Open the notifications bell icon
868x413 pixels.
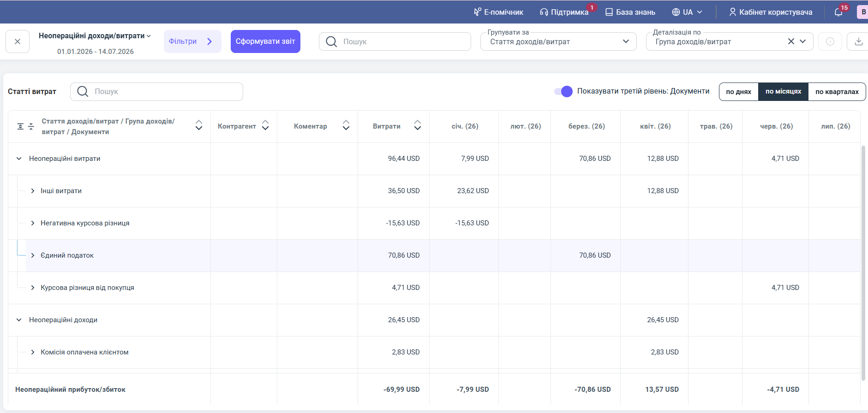pos(838,12)
